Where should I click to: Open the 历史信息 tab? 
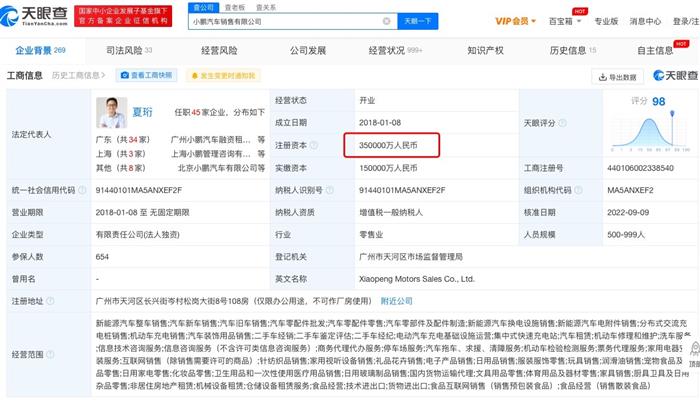tap(573, 50)
